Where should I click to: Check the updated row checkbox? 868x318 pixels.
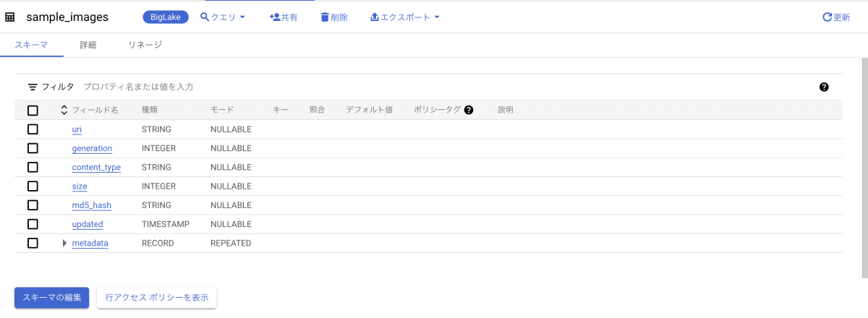pos(33,224)
